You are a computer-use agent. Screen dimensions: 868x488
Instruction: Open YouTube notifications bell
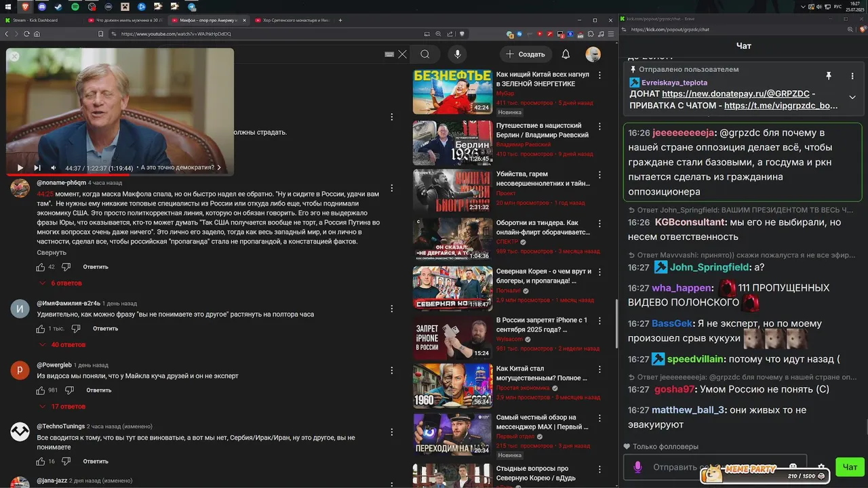click(x=566, y=54)
